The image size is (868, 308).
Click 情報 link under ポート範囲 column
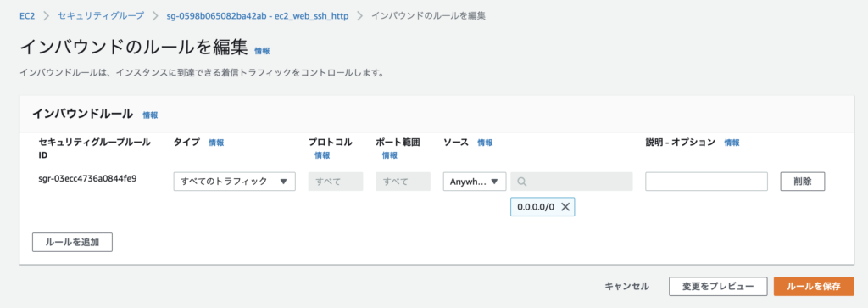(x=389, y=155)
